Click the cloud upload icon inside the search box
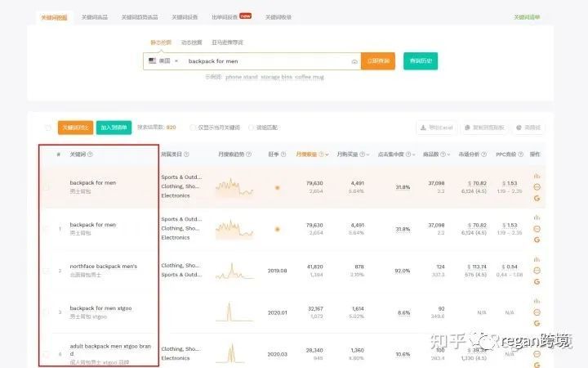This screenshot has height=368, width=588. (354, 61)
